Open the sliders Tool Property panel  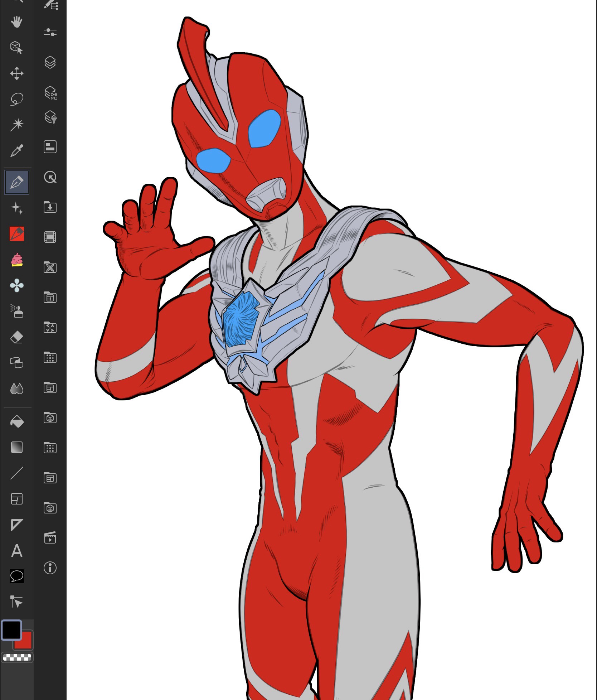50,32
